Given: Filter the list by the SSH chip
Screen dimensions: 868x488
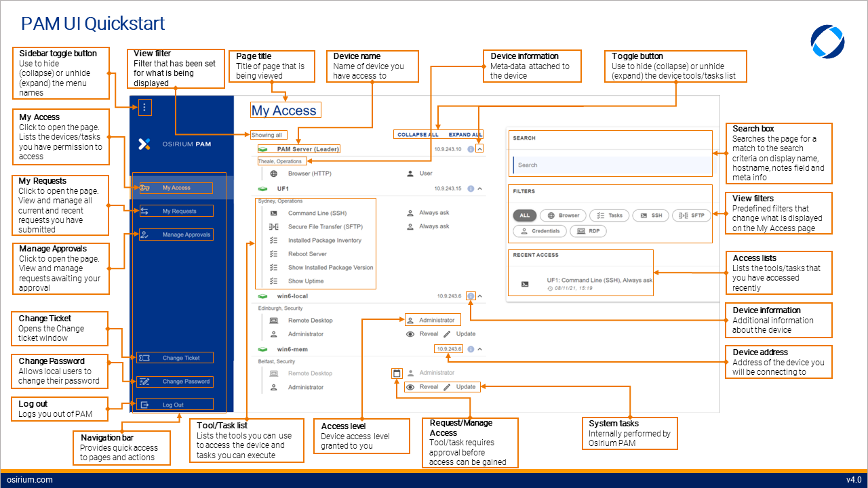Looking at the screenshot, I should click(650, 216).
